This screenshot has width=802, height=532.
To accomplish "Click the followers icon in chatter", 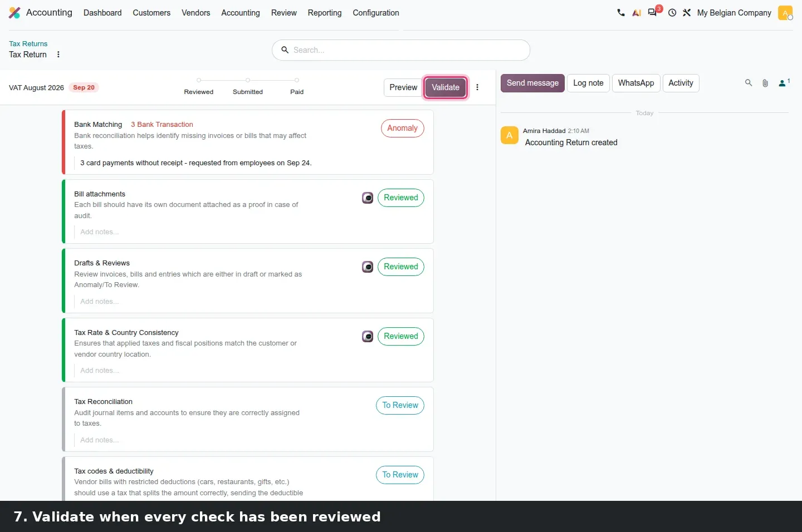I will tap(784, 83).
